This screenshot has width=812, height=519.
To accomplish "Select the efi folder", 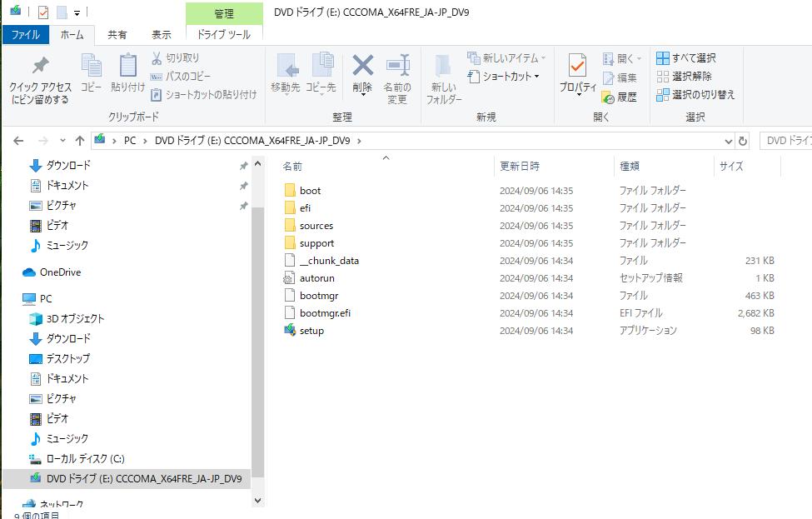I will 305,208.
